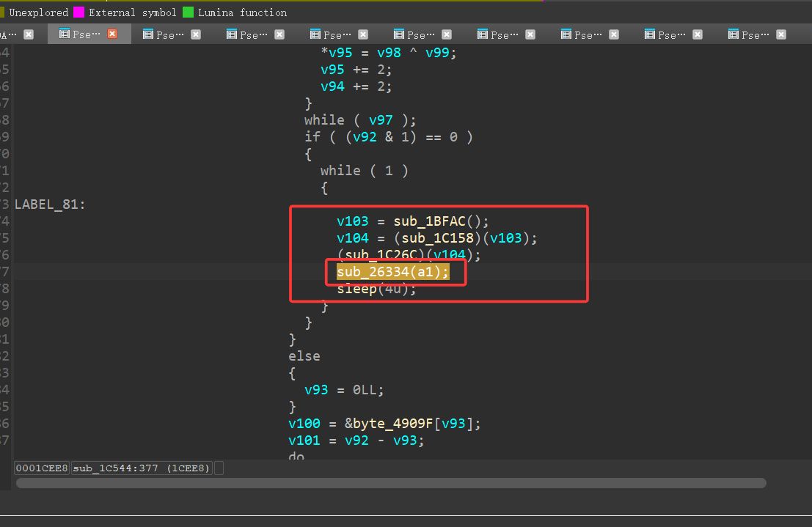The height and width of the screenshot is (527, 812).
Task: Click the else keyword
Action: click(x=304, y=356)
